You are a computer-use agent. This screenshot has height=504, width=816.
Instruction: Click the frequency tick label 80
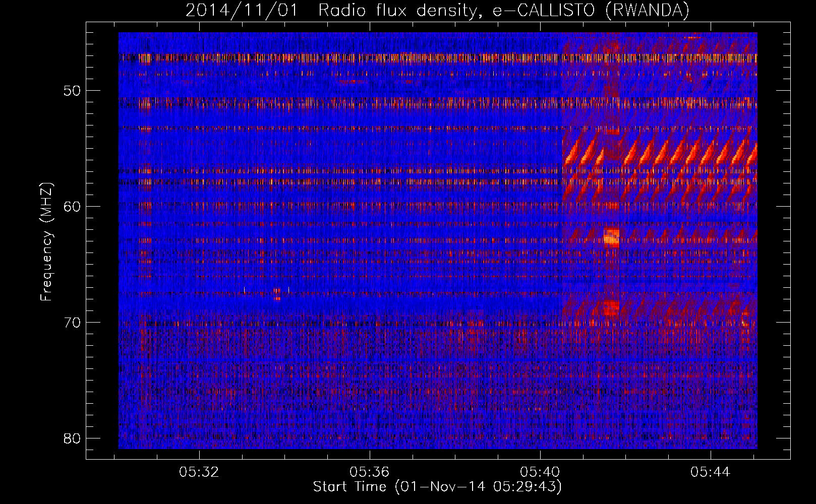(73, 438)
